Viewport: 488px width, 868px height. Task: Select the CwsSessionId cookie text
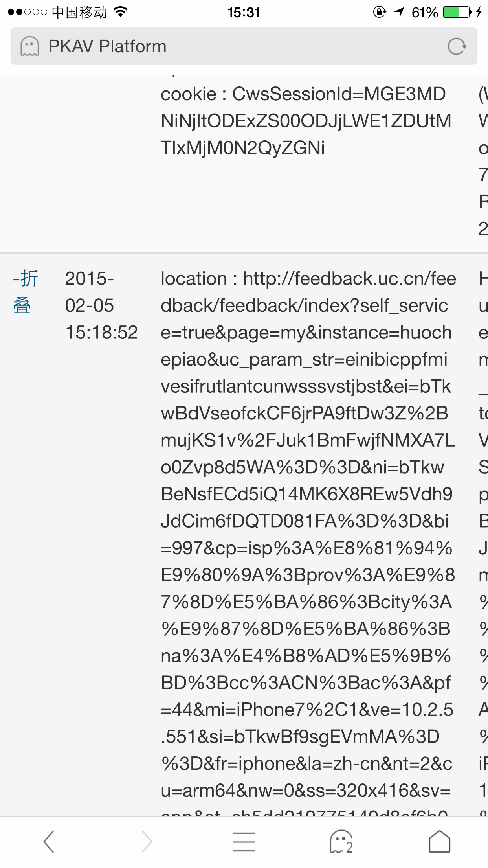pos(306,121)
